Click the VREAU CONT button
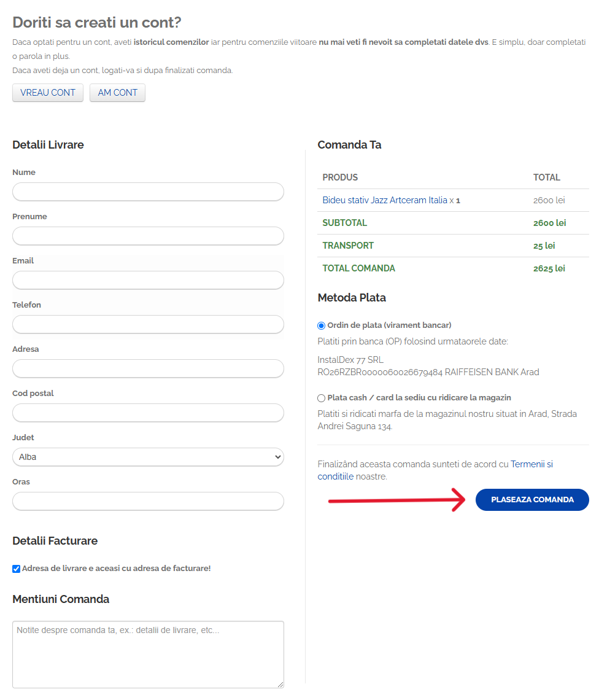The height and width of the screenshot is (700, 599). point(47,93)
